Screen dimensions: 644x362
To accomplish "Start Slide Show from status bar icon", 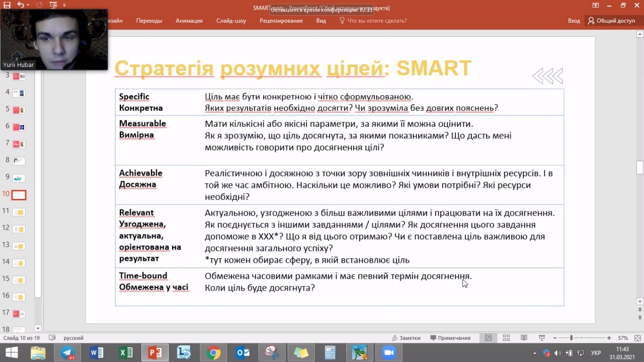I will point(542,338).
